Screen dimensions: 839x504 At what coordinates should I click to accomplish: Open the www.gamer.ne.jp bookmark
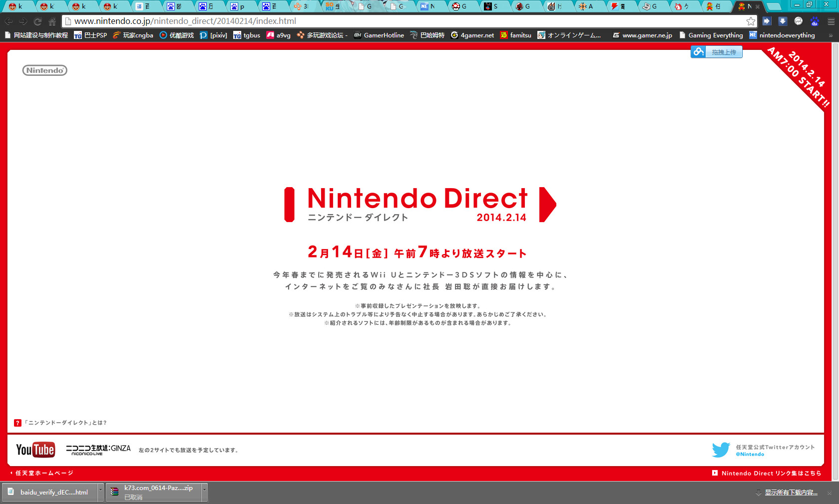(x=642, y=35)
